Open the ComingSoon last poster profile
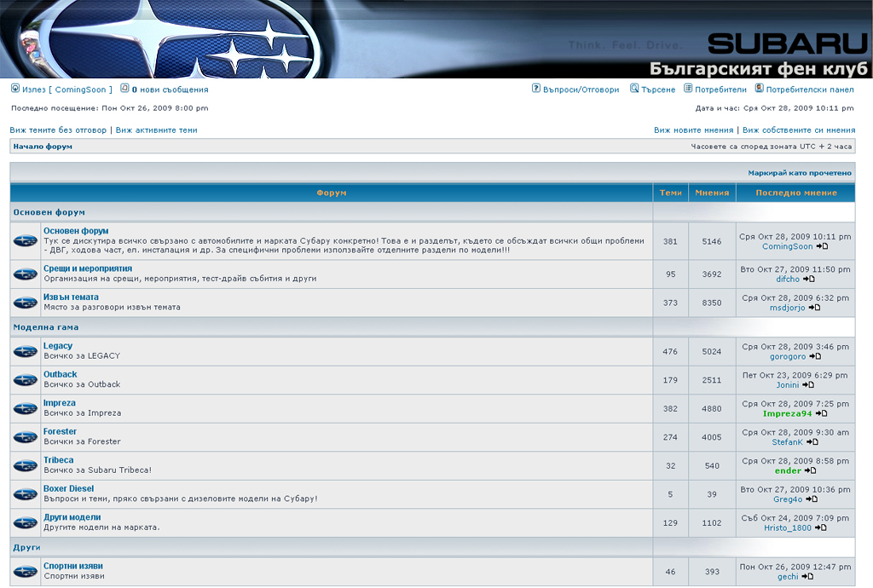The height and width of the screenshot is (588, 873). point(787,246)
